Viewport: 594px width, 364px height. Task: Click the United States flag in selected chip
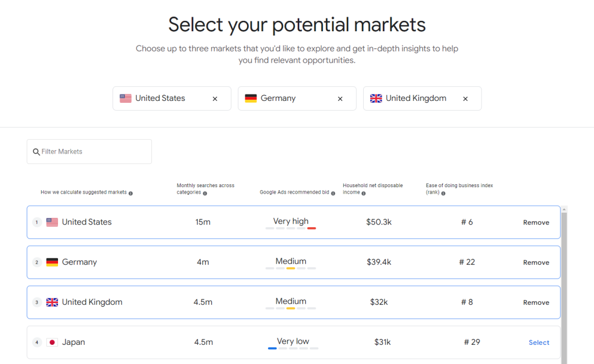pos(125,99)
